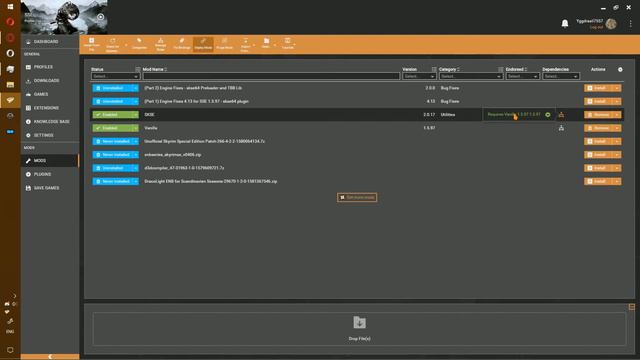The image size is (640, 360).
Task: Open the Endorsed filter dropdown
Action: tap(522, 76)
